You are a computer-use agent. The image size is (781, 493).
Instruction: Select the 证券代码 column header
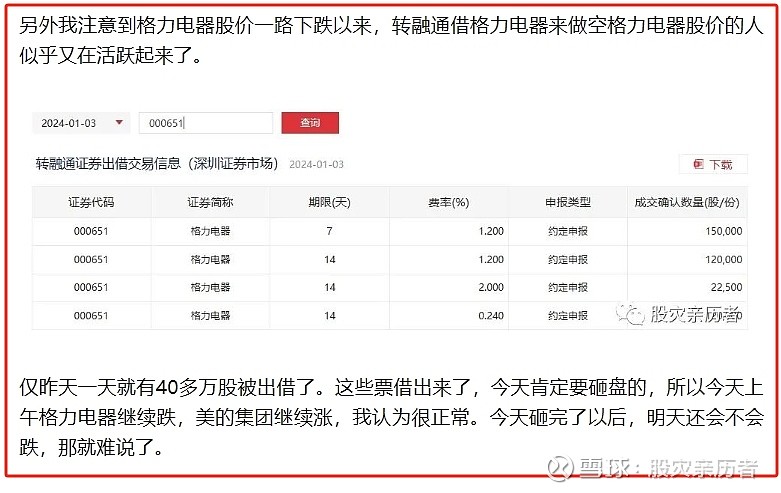pyautogui.click(x=91, y=202)
